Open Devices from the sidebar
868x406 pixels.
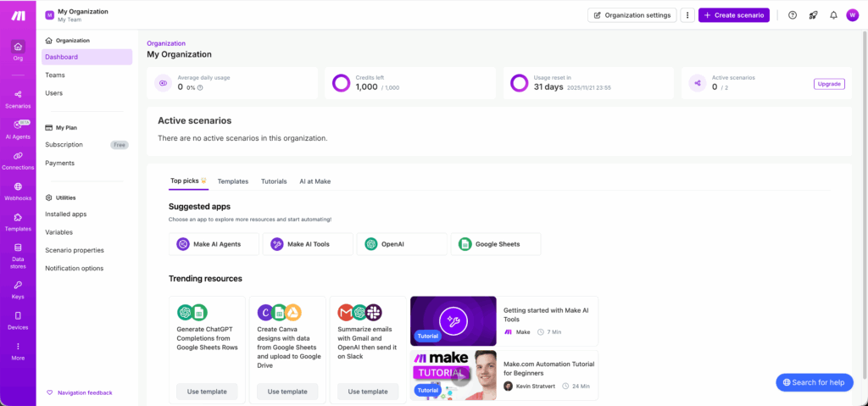(18, 320)
